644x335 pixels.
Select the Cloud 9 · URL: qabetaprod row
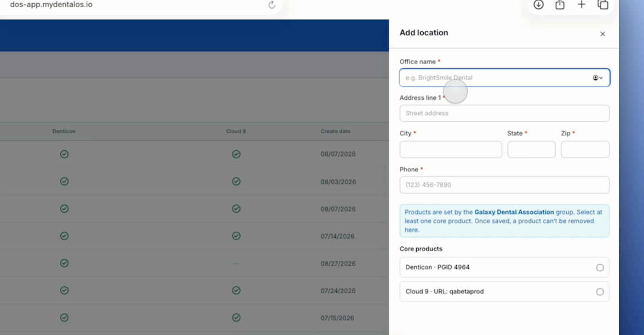(505, 292)
